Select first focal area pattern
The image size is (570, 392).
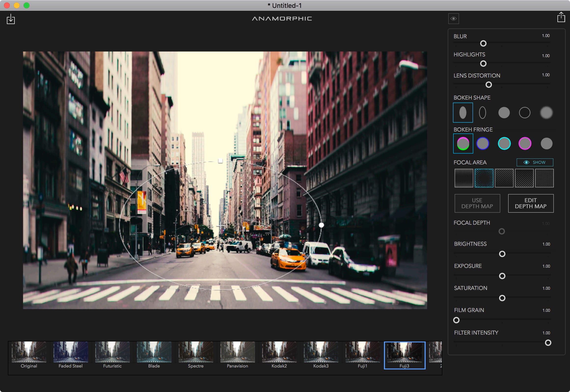point(463,178)
